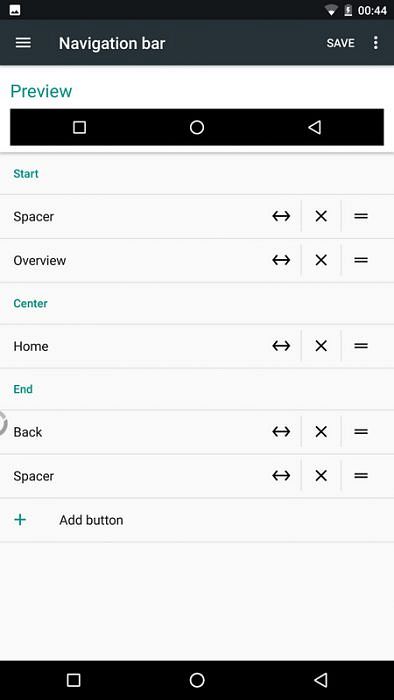Click reorder handle on last Spacer row
The height and width of the screenshot is (700, 394).
point(361,476)
